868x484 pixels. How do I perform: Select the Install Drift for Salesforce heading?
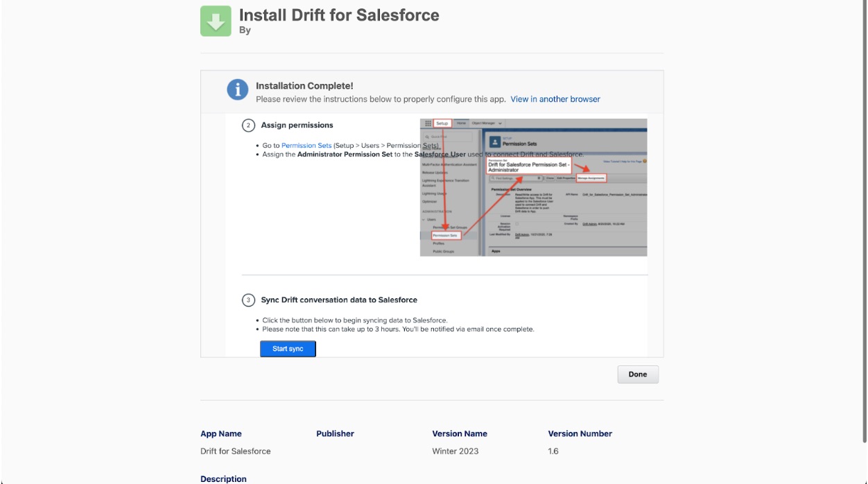point(339,15)
